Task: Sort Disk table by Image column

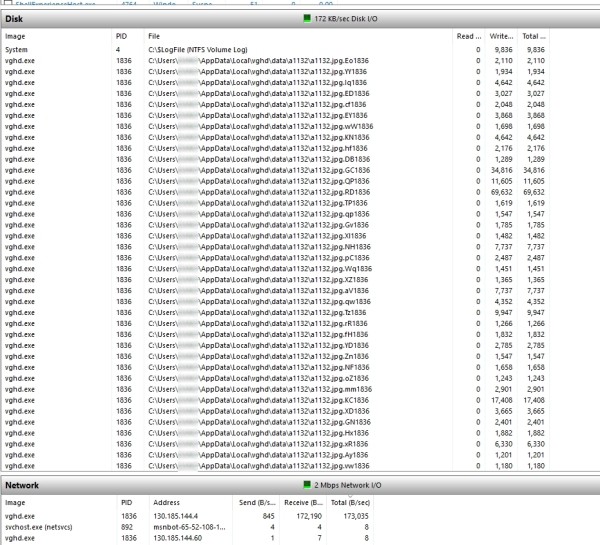Action: (15, 36)
